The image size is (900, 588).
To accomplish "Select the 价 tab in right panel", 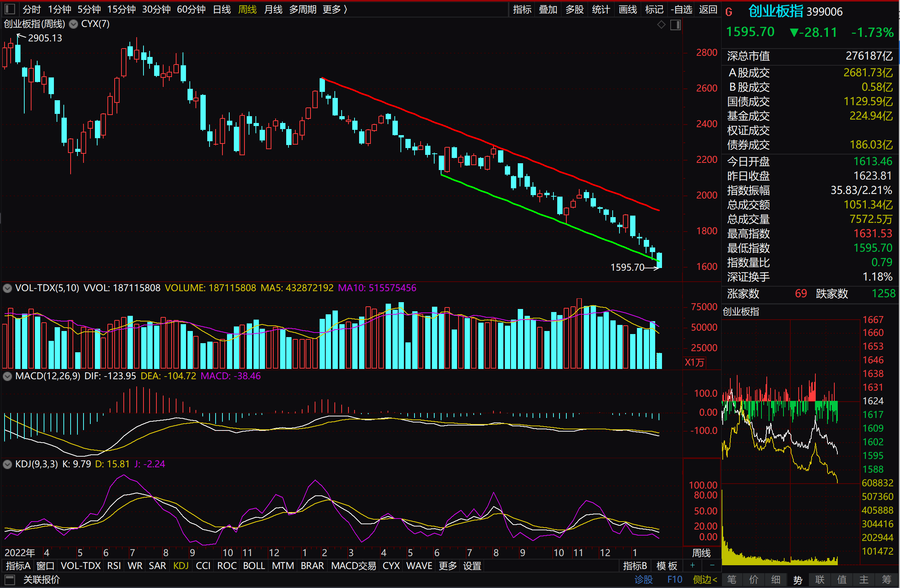I will [754, 580].
